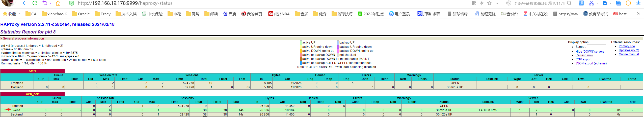
Task: Open the Tracy bookmark folder
Action: tap(103, 14)
